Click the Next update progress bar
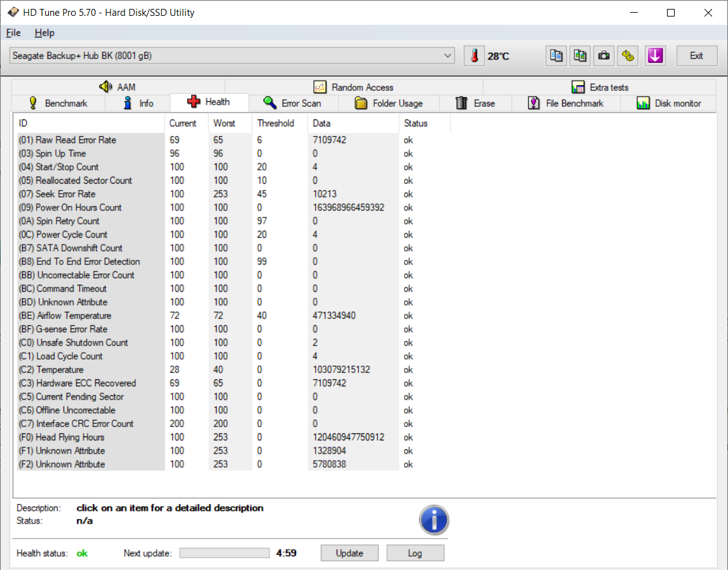 224,553
